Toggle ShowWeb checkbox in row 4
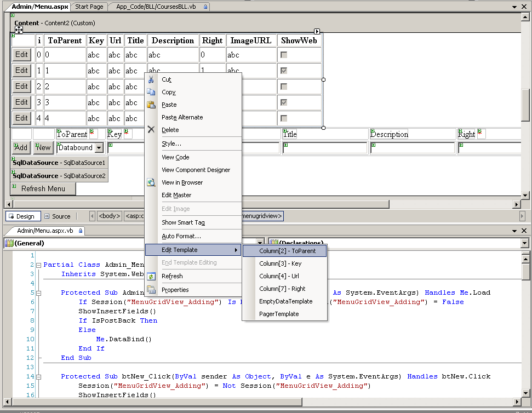Viewport: 532px width, 413px height. 284,118
